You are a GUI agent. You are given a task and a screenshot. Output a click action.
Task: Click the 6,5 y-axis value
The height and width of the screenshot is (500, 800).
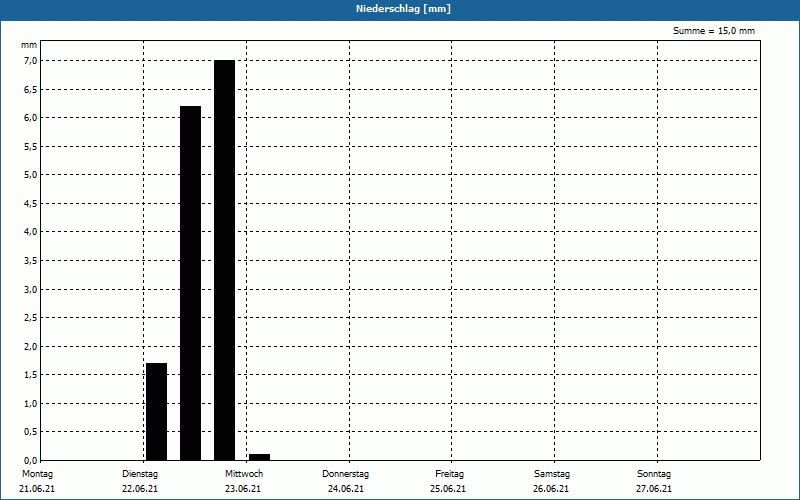31,89
